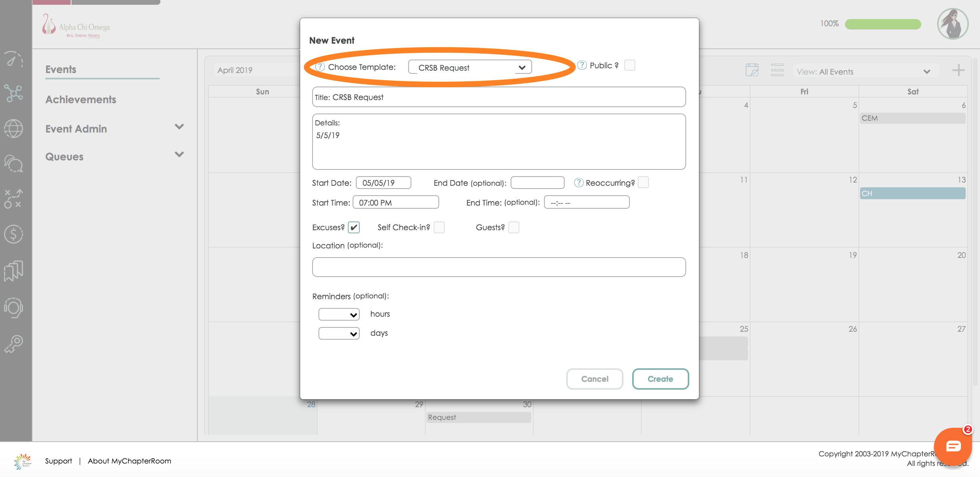Click the Cancel button

tap(594, 379)
